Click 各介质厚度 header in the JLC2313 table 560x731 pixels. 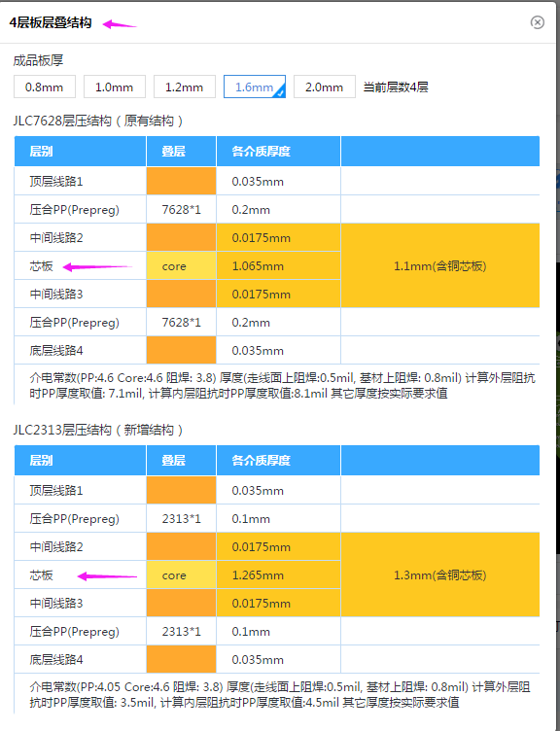(262, 460)
